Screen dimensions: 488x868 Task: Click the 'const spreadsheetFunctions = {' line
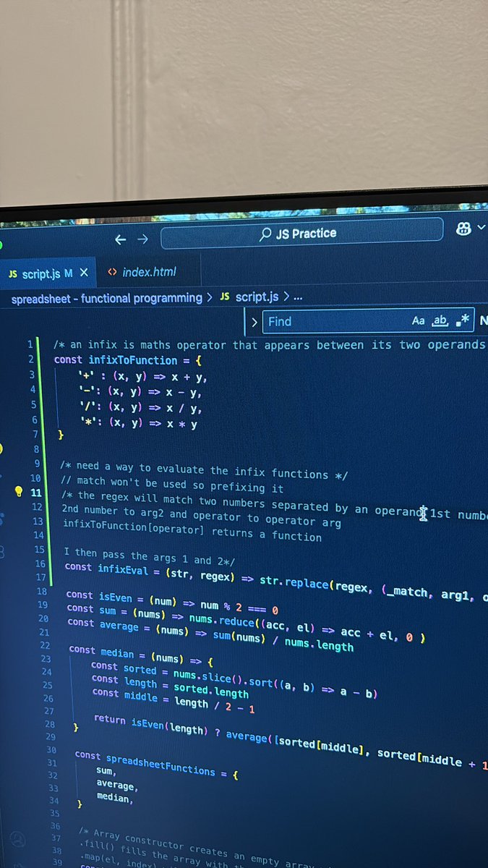click(157, 763)
